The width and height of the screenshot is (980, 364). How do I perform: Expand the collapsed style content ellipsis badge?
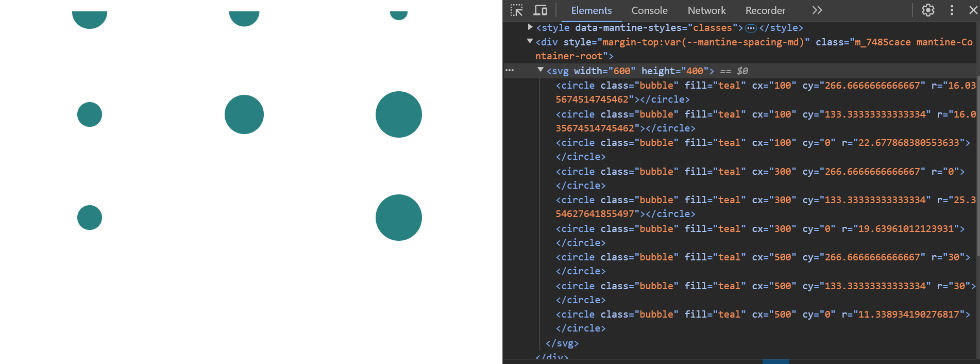pyautogui.click(x=751, y=28)
